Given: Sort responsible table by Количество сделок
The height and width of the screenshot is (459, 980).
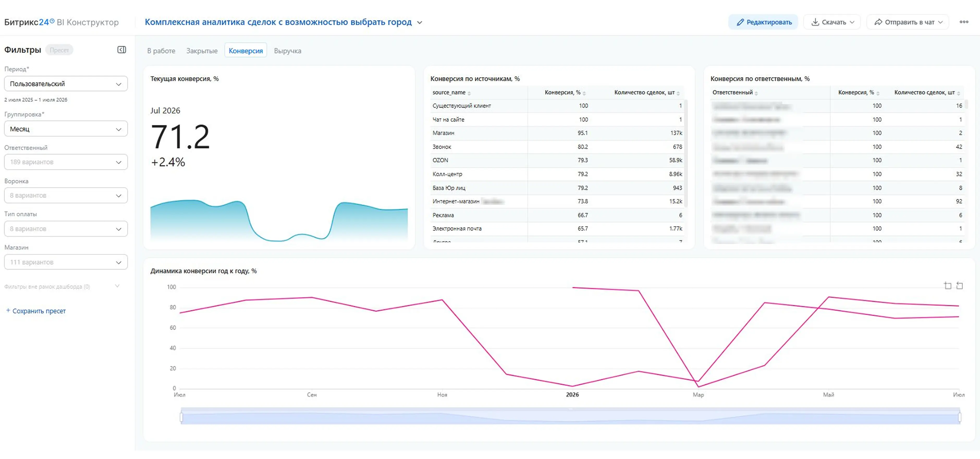Looking at the screenshot, I should point(958,93).
